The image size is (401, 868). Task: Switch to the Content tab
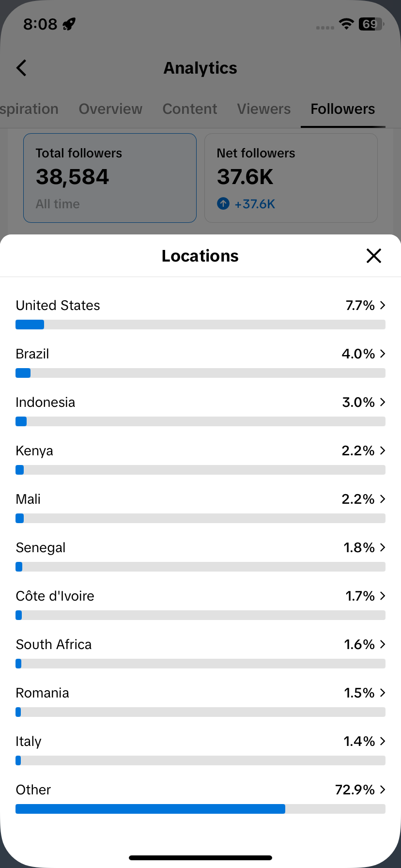pos(190,109)
